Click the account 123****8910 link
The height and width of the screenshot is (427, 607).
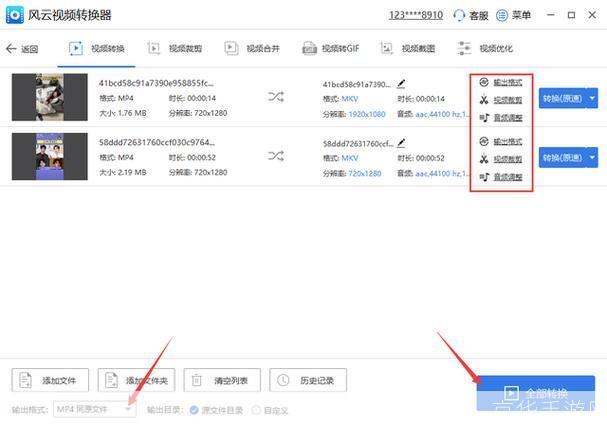[x=416, y=15]
